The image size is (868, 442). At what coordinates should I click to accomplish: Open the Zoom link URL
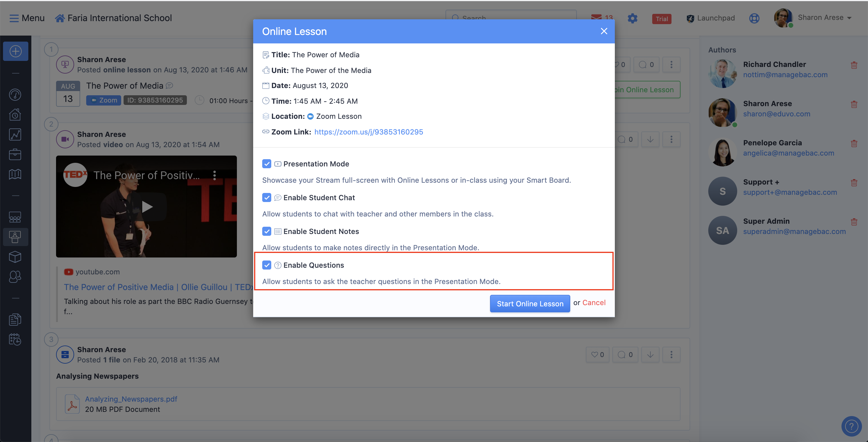click(x=368, y=132)
